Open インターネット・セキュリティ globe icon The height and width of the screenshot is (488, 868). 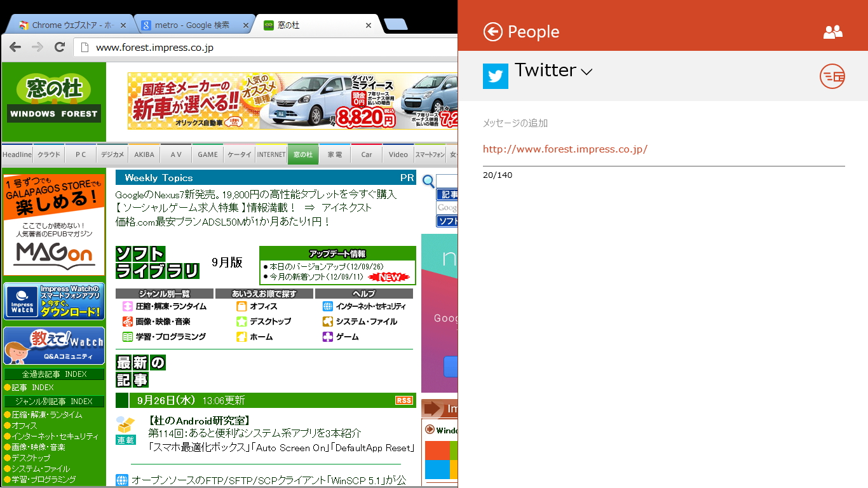click(327, 306)
